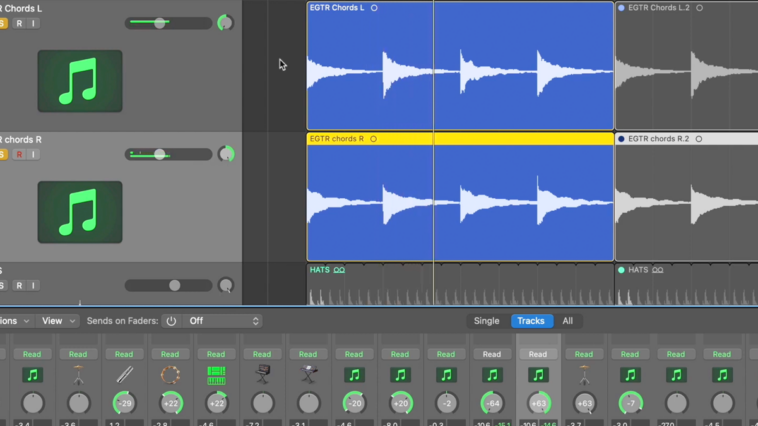758x426 pixels.
Task: Click the music note icon above the +20 pan knob
Action: click(400, 375)
